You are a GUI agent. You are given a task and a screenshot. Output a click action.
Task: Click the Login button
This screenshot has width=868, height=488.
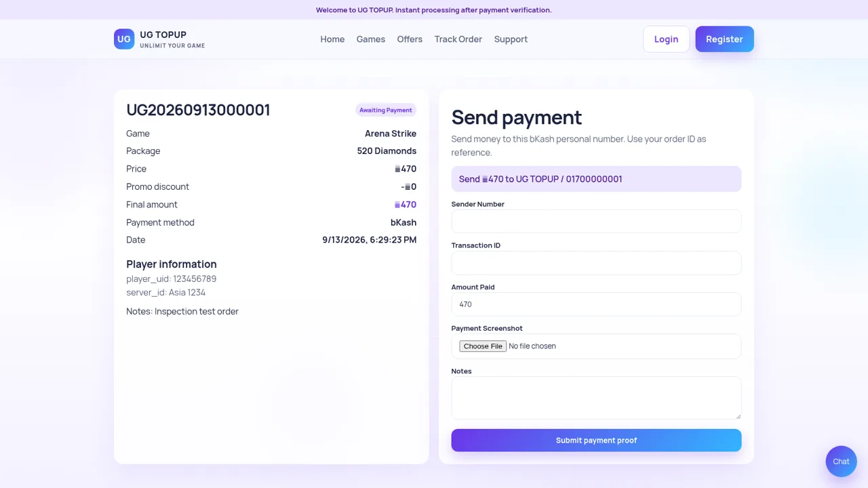pyautogui.click(x=666, y=39)
